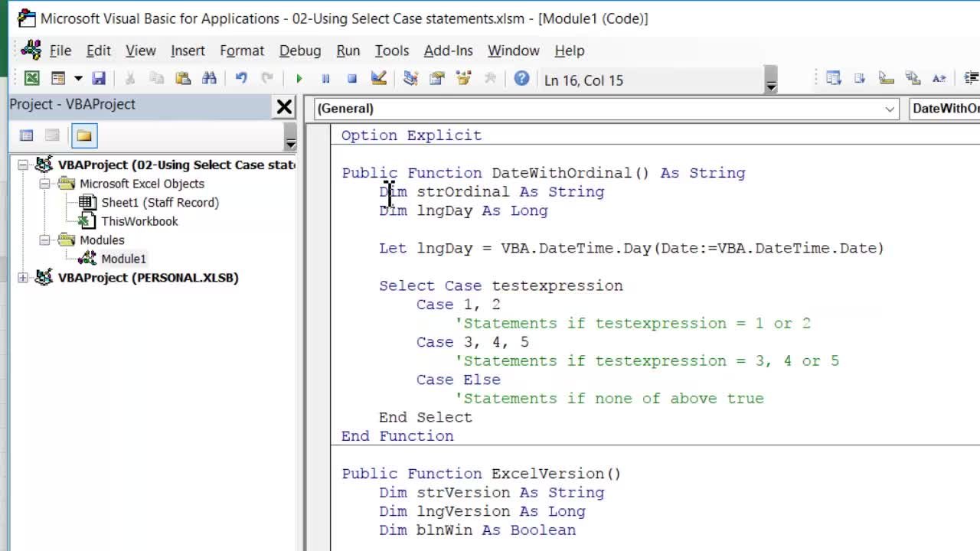Viewport: 980px width, 551px height.
Task: Open the Edit menu
Action: tap(98, 51)
